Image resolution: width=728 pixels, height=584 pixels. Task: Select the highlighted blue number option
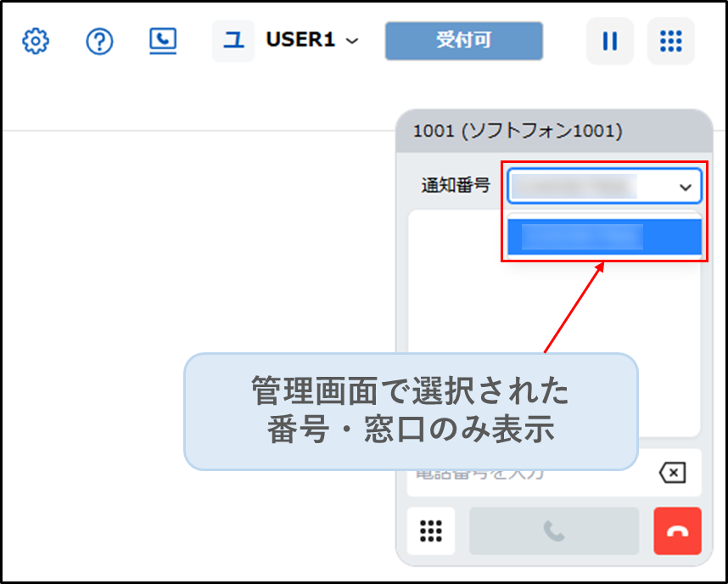point(604,237)
